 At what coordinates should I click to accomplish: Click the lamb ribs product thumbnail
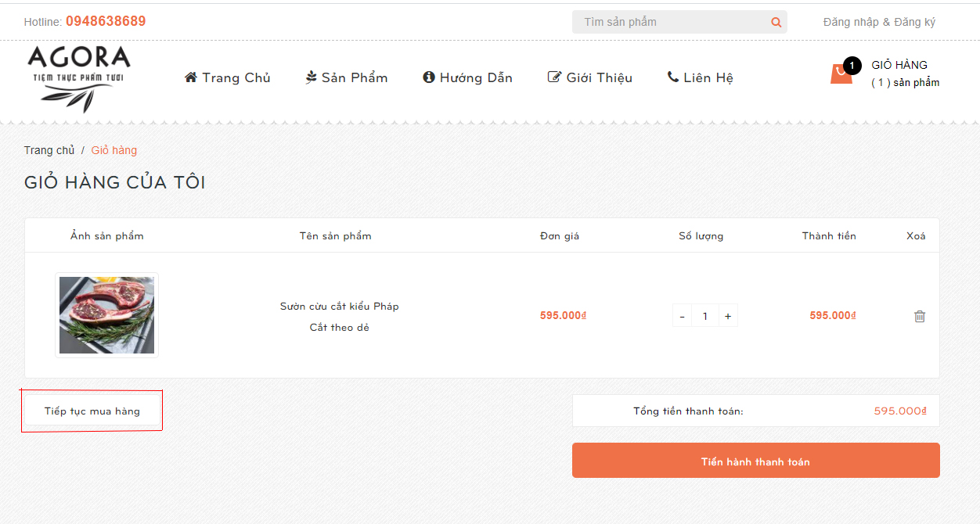107,315
